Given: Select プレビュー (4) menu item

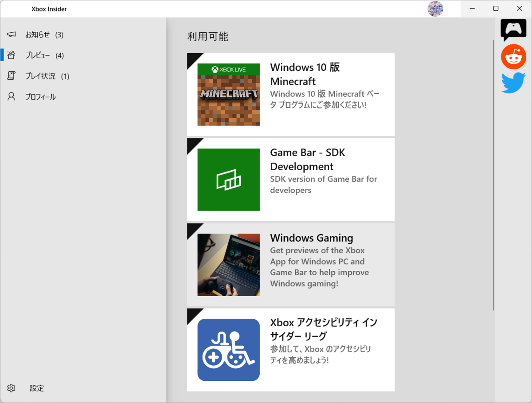Looking at the screenshot, I should pyautogui.click(x=83, y=55).
